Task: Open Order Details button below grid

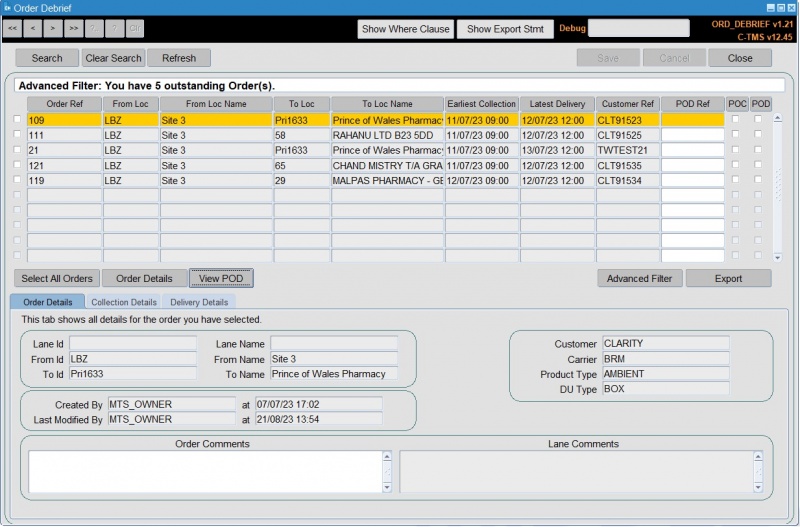Action: tap(144, 279)
